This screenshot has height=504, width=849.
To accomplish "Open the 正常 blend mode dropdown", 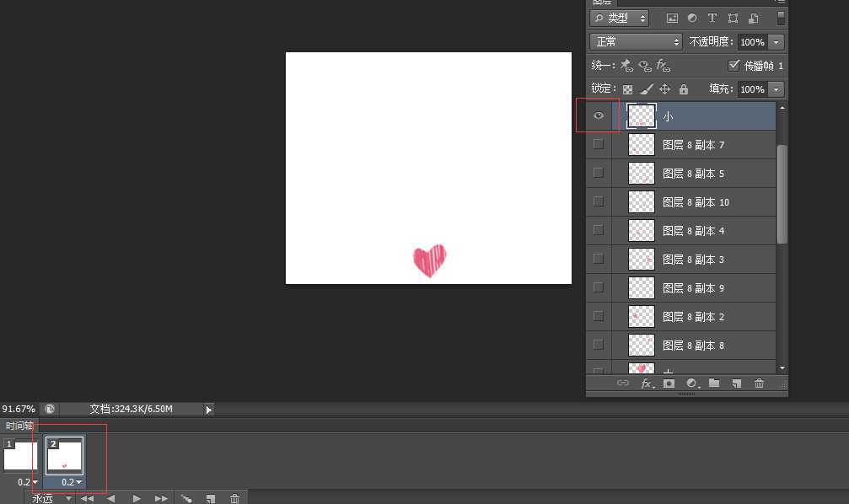I will [x=637, y=41].
